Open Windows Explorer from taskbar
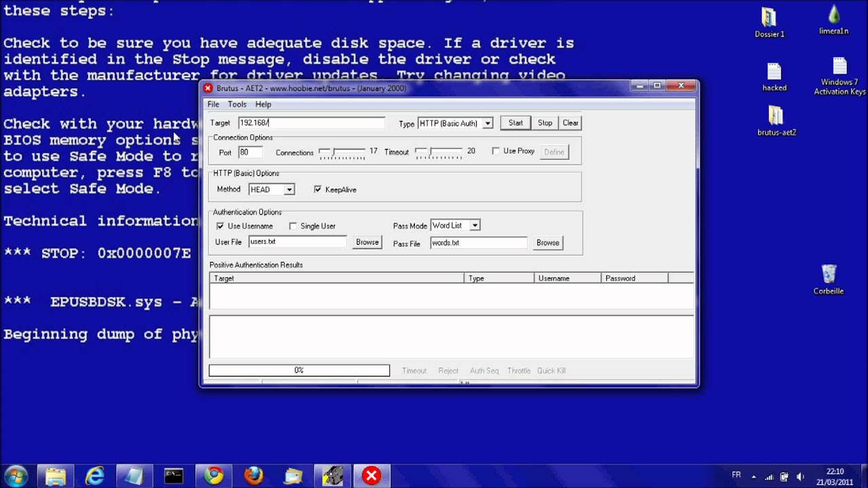The height and width of the screenshot is (488, 868). [56, 476]
